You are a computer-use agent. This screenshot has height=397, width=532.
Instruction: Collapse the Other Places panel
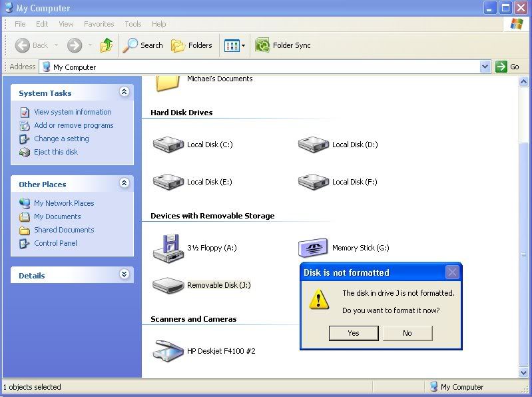coord(125,183)
